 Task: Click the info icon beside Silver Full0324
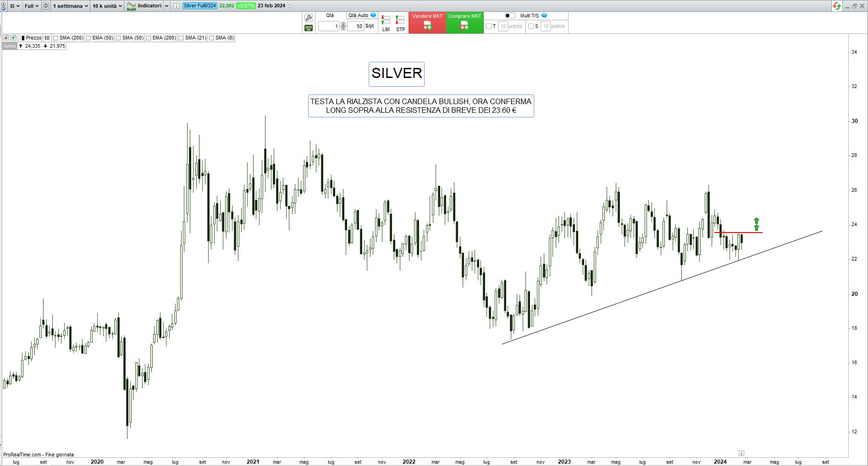tap(177, 6)
